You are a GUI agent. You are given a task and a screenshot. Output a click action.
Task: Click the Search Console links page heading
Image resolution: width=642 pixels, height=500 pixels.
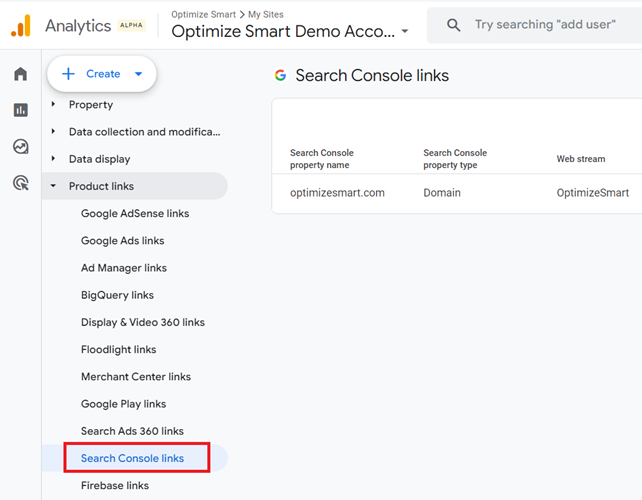pos(372,76)
